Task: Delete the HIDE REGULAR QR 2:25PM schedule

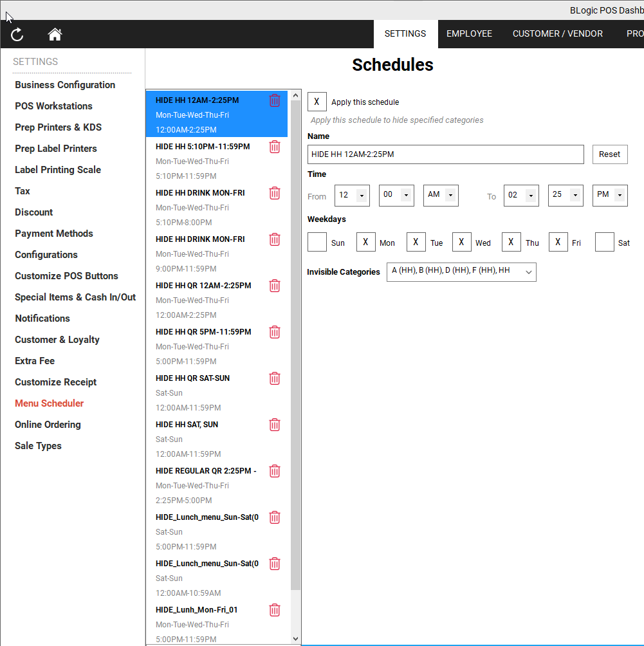Action: coord(275,471)
